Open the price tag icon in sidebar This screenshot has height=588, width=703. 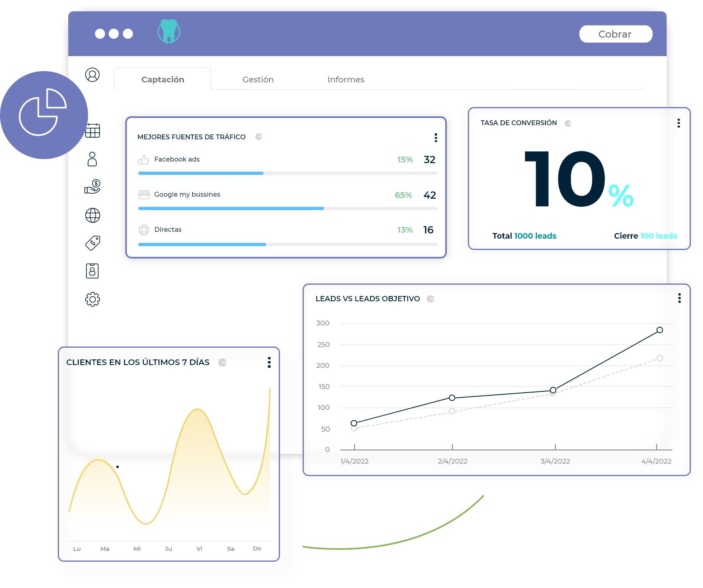pos(93,243)
